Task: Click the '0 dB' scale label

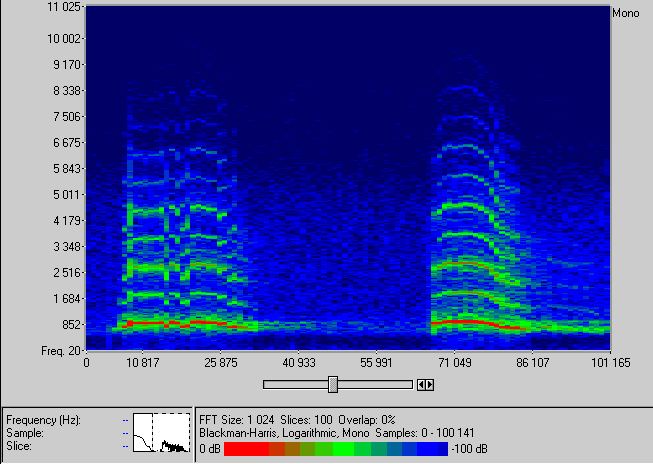Action: (210, 449)
